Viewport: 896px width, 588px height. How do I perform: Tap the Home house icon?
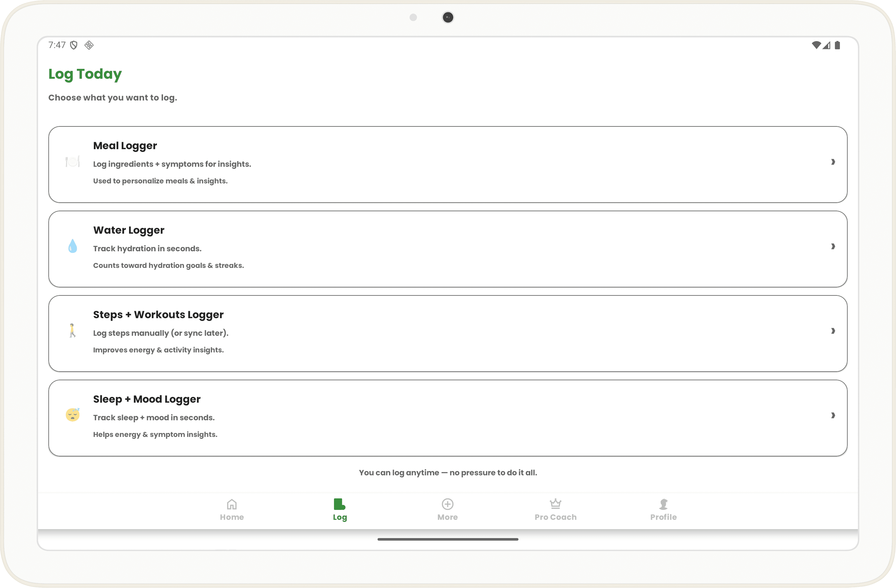point(232,504)
